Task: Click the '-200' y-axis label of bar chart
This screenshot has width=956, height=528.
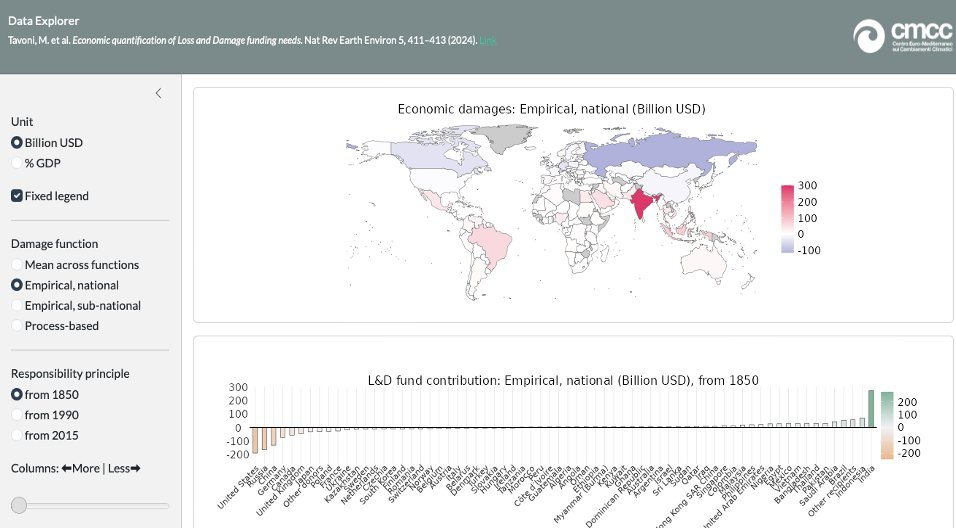Action: pyautogui.click(x=238, y=455)
